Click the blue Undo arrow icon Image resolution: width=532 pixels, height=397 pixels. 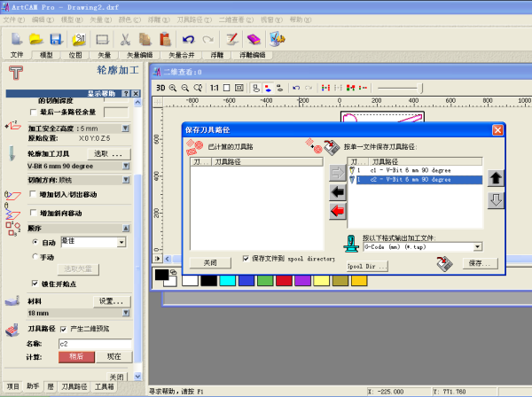188,39
